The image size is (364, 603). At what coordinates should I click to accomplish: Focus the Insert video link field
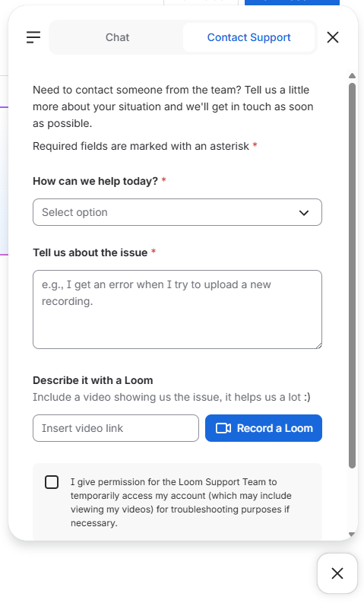tap(116, 428)
